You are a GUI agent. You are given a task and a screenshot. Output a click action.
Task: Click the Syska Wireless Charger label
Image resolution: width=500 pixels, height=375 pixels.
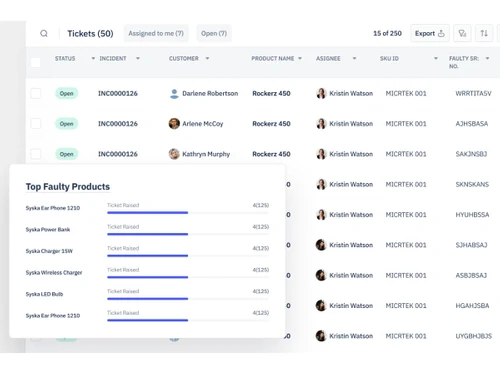pos(54,273)
